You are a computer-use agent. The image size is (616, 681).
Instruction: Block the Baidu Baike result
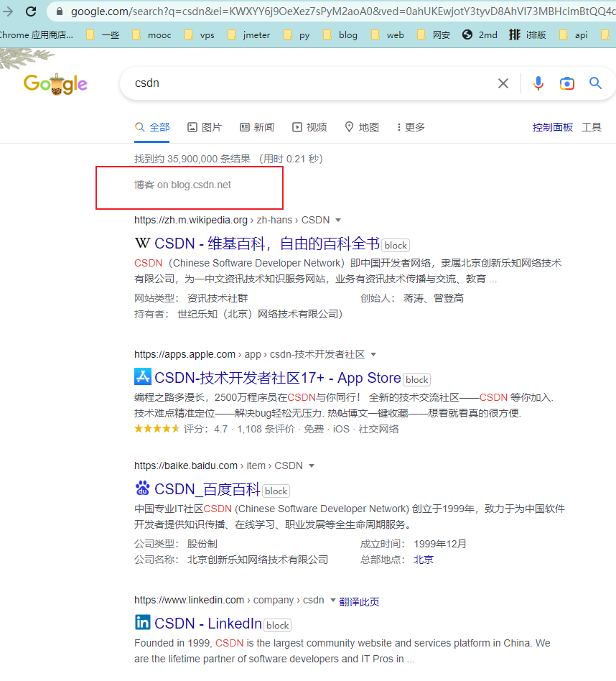click(276, 491)
